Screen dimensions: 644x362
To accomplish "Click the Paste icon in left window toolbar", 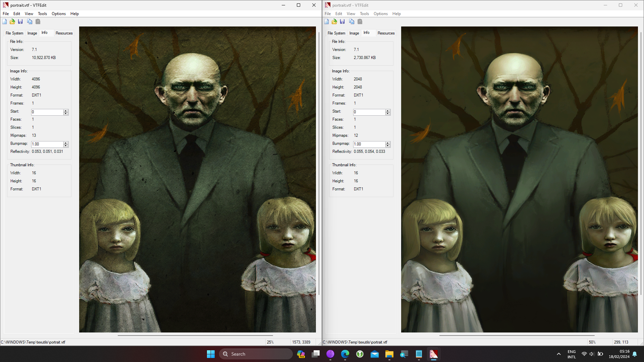I will click(38, 22).
